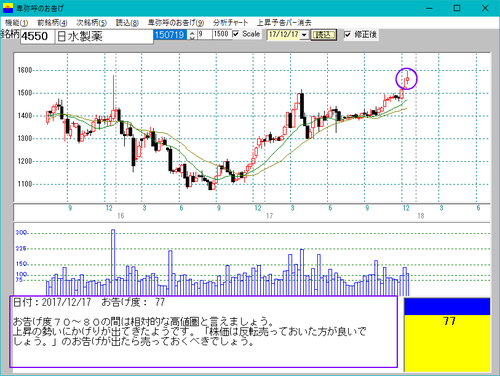Click the stock name field 日水製薬

pos(104,36)
